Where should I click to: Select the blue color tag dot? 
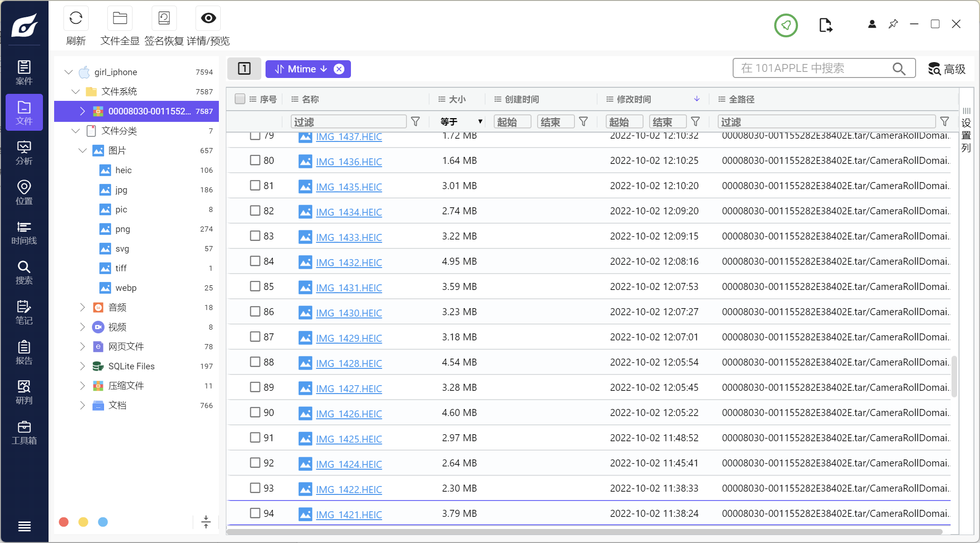click(x=103, y=522)
